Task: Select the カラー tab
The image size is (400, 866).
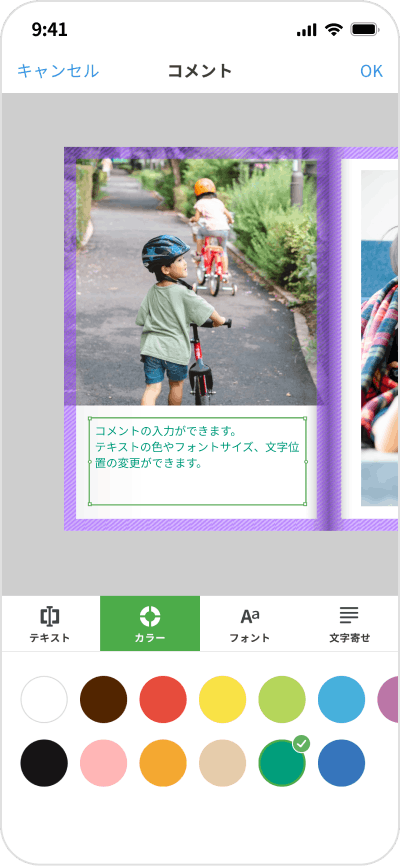Action: (150, 624)
